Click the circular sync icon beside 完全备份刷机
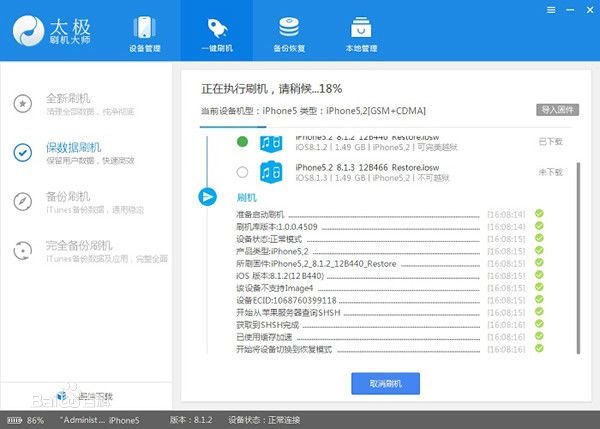The image size is (600, 429). pos(23,251)
